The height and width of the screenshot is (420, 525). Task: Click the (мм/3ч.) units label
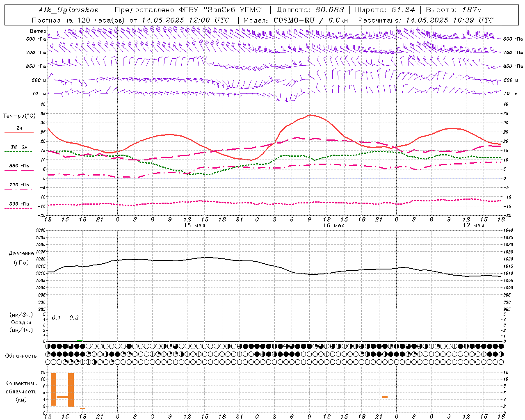coord(21,315)
